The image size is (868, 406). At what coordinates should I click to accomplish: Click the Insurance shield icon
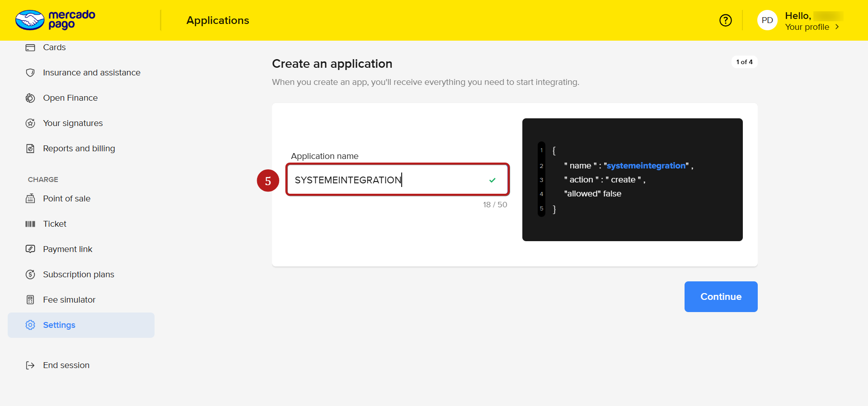[30, 73]
